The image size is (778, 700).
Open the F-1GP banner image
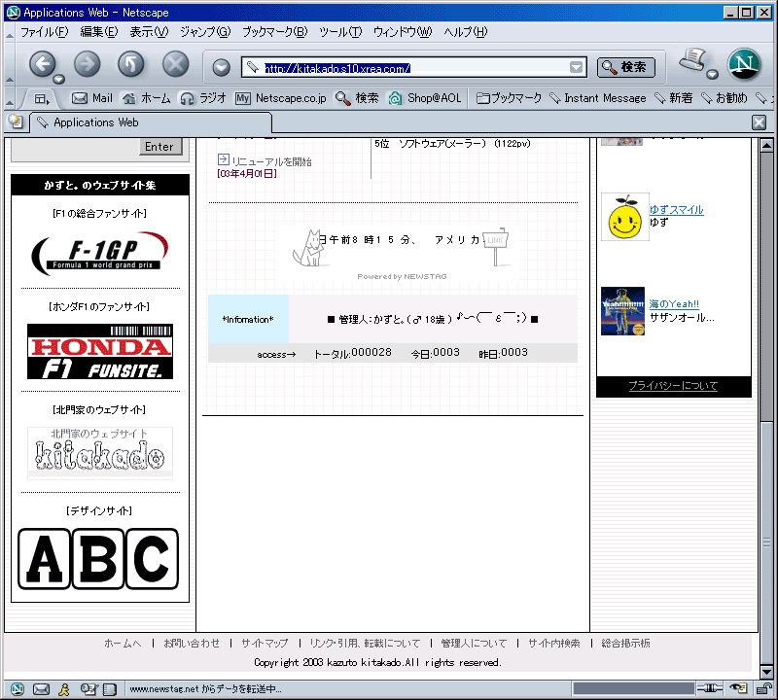pos(100,253)
